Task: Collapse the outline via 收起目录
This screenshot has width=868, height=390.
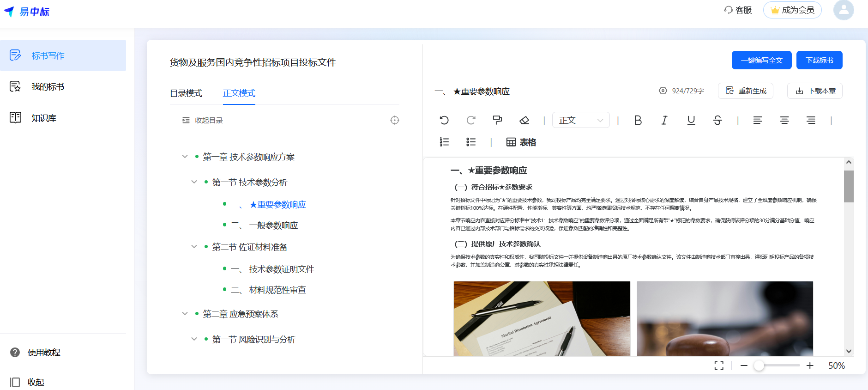Action: pyautogui.click(x=203, y=120)
